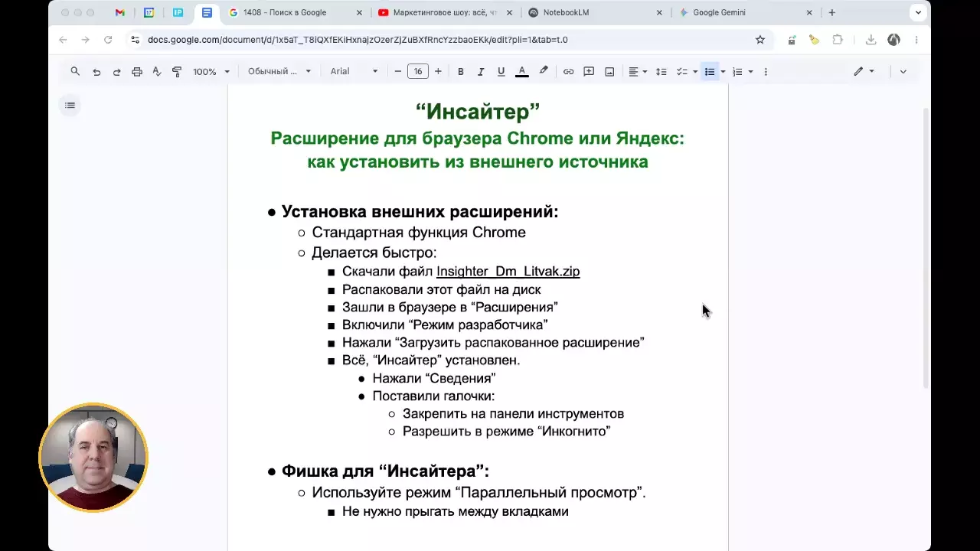Switch to the NotebookLM tab

595,12
